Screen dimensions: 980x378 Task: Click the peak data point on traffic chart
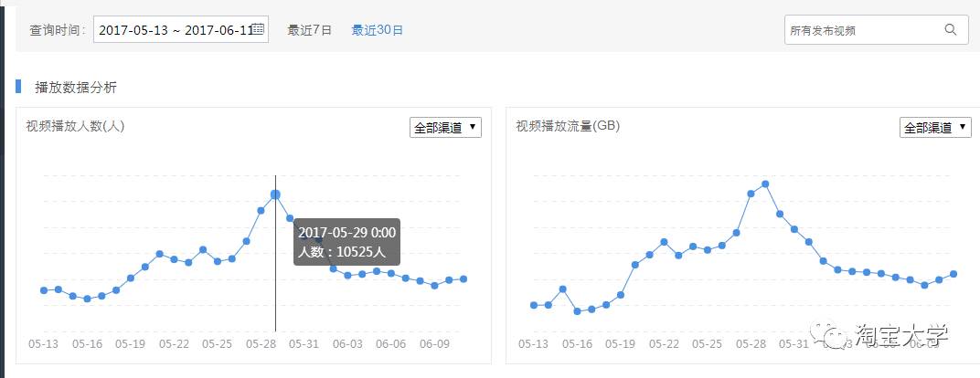(x=765, y=184)
